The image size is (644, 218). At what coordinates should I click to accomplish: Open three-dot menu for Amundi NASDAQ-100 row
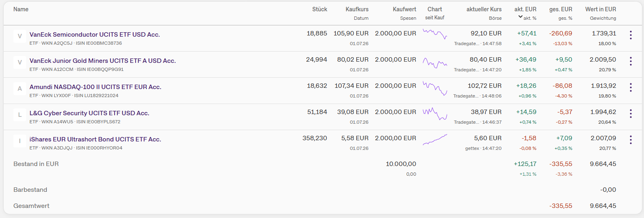[x=630, y=87]
